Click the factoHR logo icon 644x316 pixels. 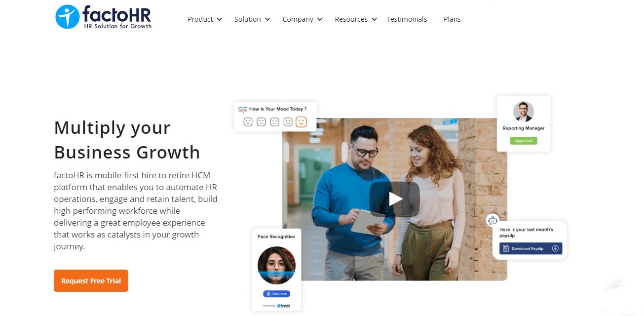67,17
